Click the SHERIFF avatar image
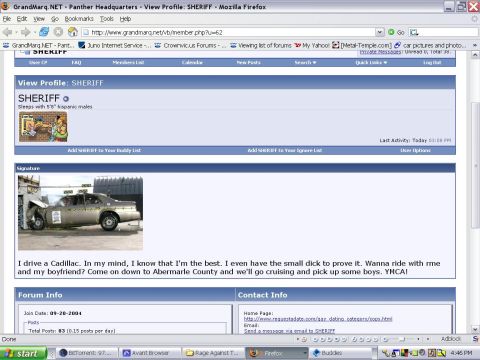Image resolution: width=480 pixels, height=360 pixels. (43, 127)
